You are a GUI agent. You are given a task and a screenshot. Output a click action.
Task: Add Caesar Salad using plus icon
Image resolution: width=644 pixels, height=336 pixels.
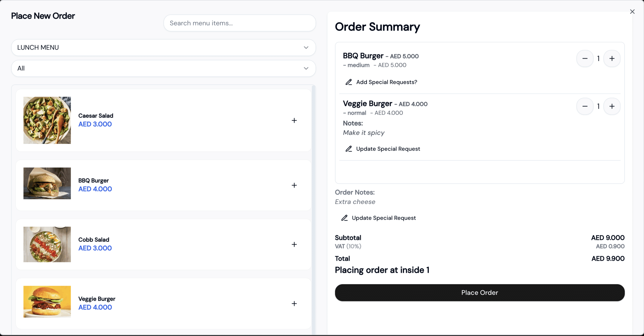(294, 120)
